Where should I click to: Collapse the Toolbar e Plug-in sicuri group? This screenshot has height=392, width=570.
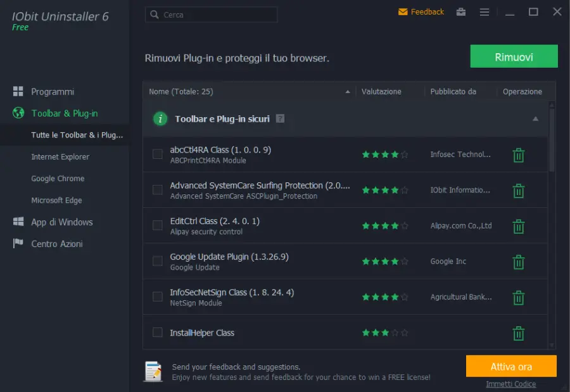click(535, 118)
